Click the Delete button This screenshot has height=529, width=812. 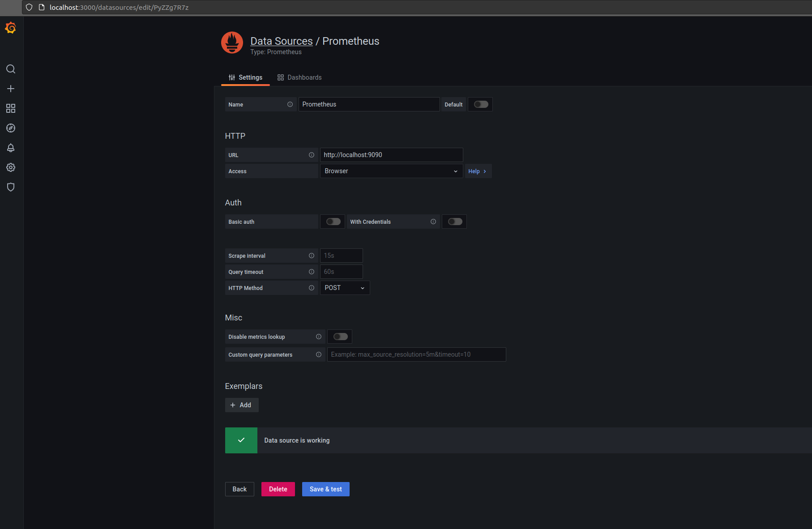tap(278, 489)
